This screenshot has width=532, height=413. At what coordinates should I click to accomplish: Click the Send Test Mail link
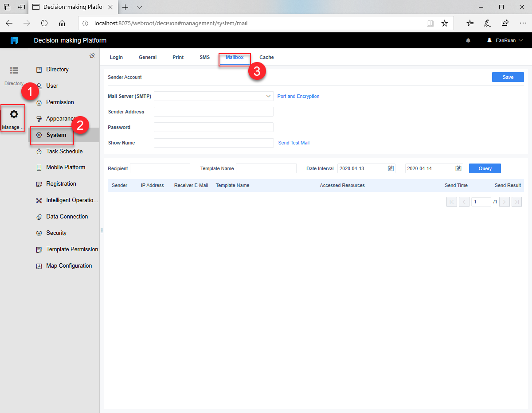tap(293, 143)
